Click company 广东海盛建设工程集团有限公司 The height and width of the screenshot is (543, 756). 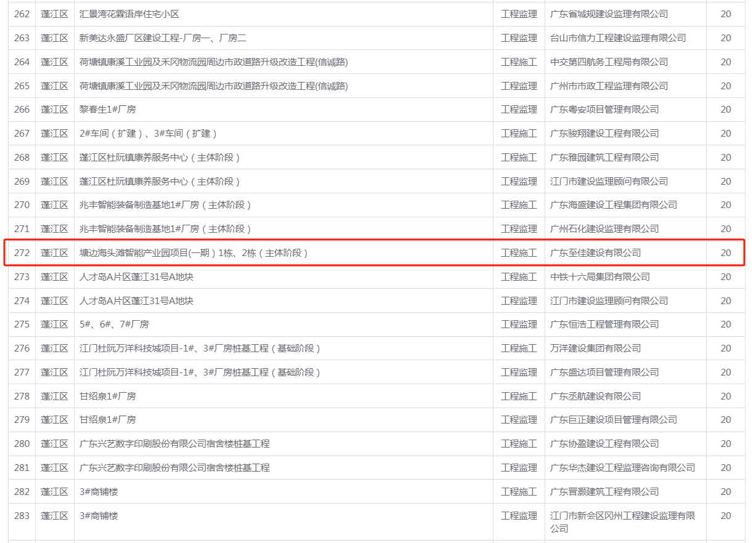pos(614,204)
